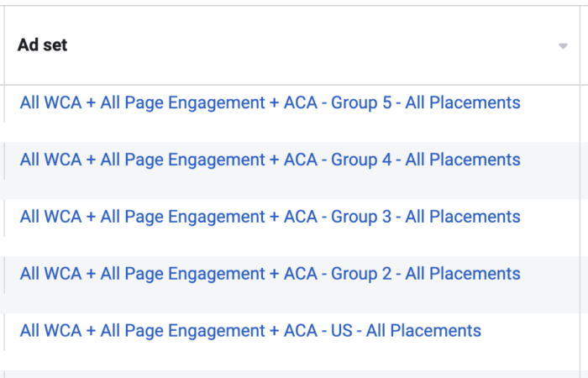Click the left edge marker of Group 5 row
This screenshot has height=378, width=588.
(x=4, y=104)
